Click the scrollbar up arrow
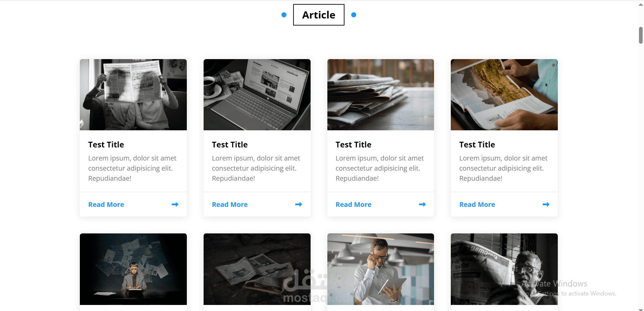The width and height of the screenshot is (644, 311). coord(641,5)
